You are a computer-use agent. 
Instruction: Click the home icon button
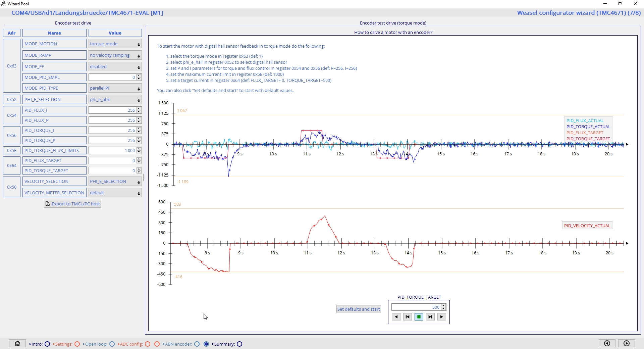click(x=17, y=343)
